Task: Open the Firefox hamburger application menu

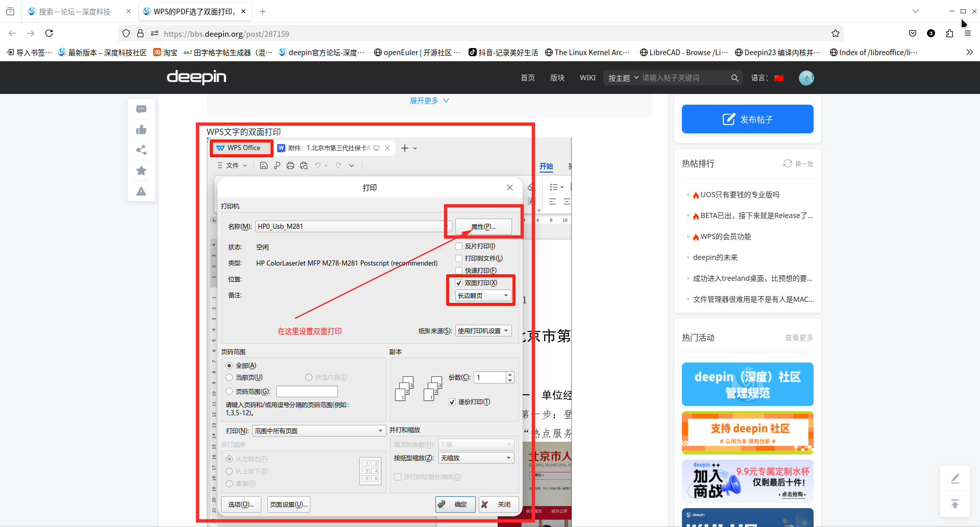Action: pos(968,33)
